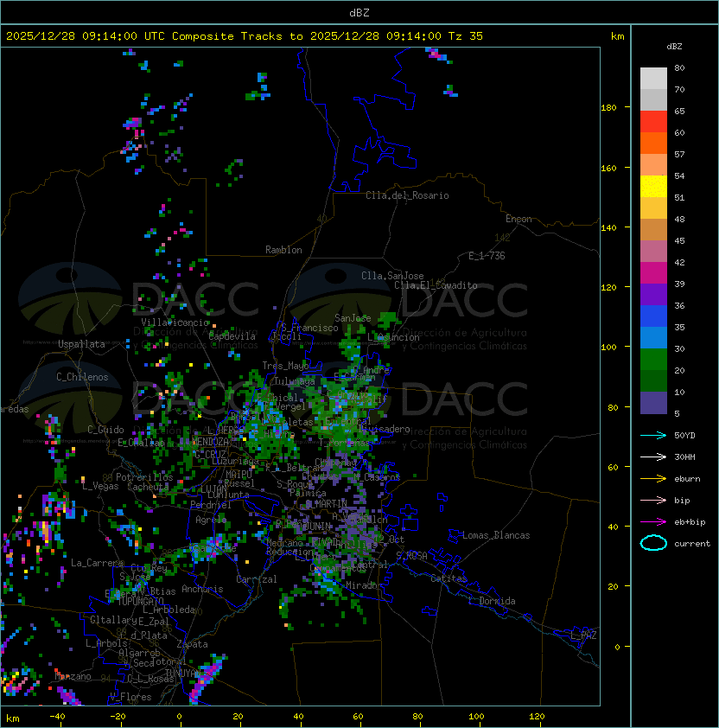Pick the dark orange swatch below 60

tap(653, 143)
